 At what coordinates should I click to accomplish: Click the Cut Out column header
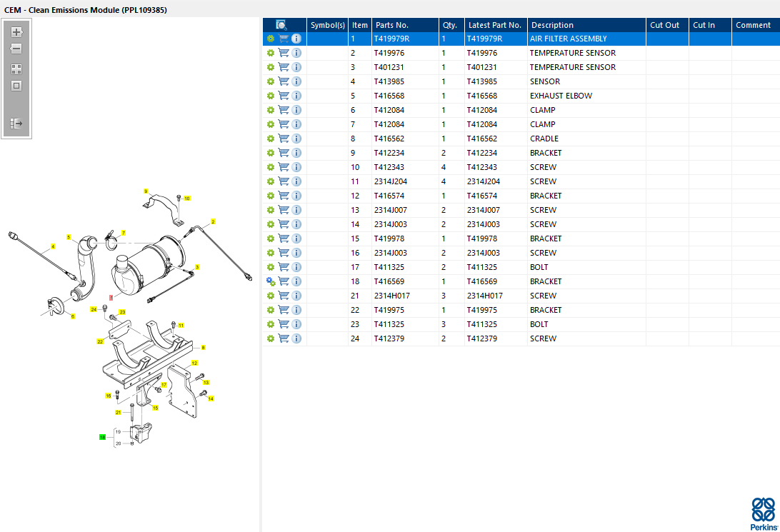[667, 25]
